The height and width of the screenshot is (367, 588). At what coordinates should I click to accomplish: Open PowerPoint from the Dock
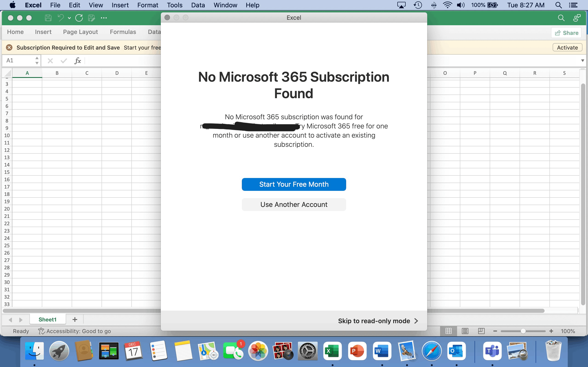[357, 350]
